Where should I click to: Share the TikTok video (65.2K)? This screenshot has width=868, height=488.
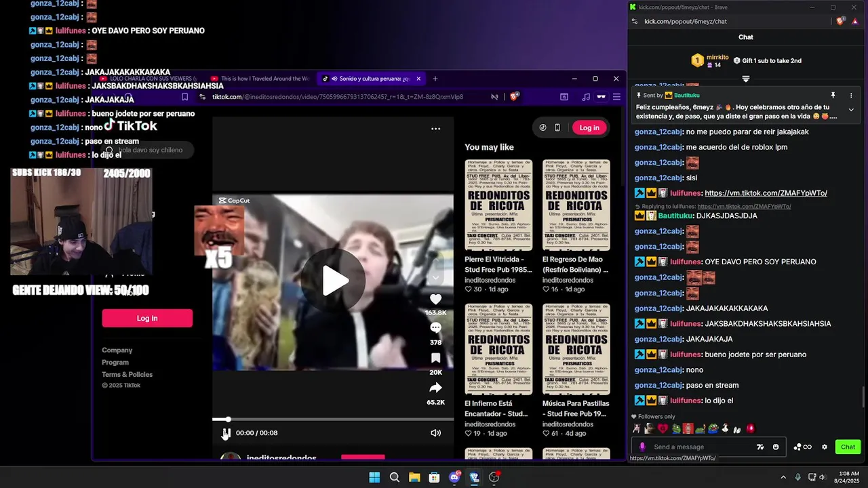coord(435,388)
